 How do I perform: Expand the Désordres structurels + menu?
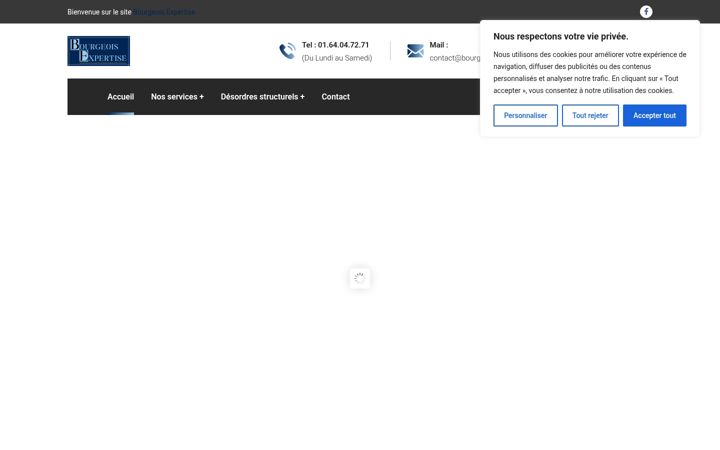coord(263,96)
